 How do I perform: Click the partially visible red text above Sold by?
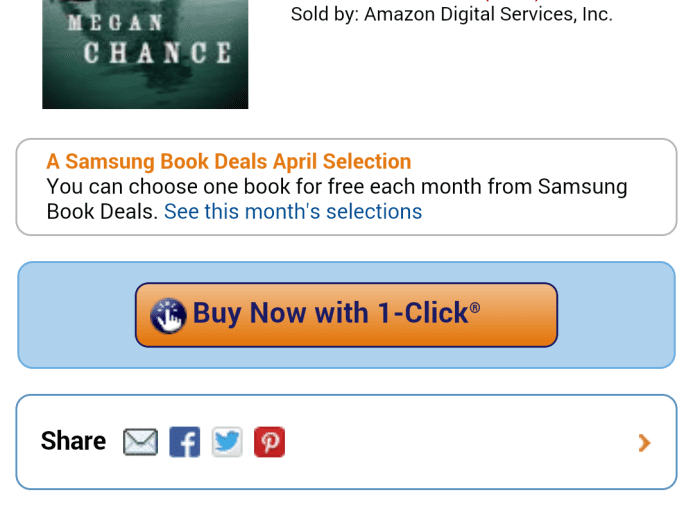coord(512,1)
